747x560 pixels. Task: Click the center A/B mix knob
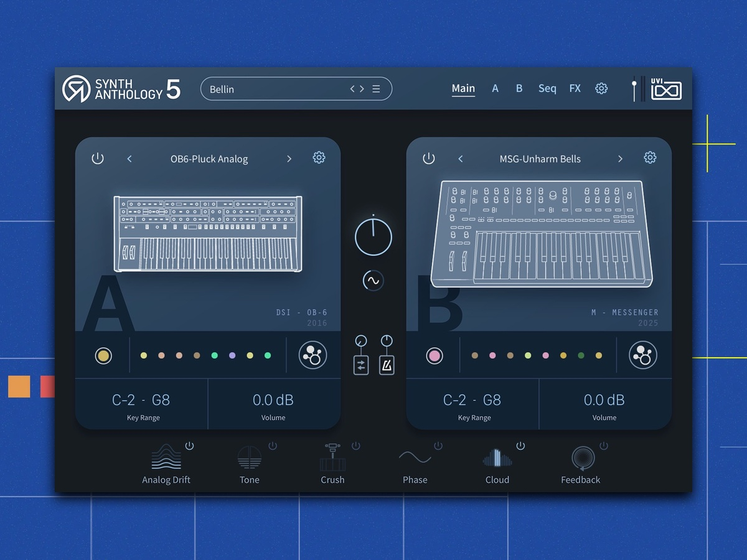[374, 237]
